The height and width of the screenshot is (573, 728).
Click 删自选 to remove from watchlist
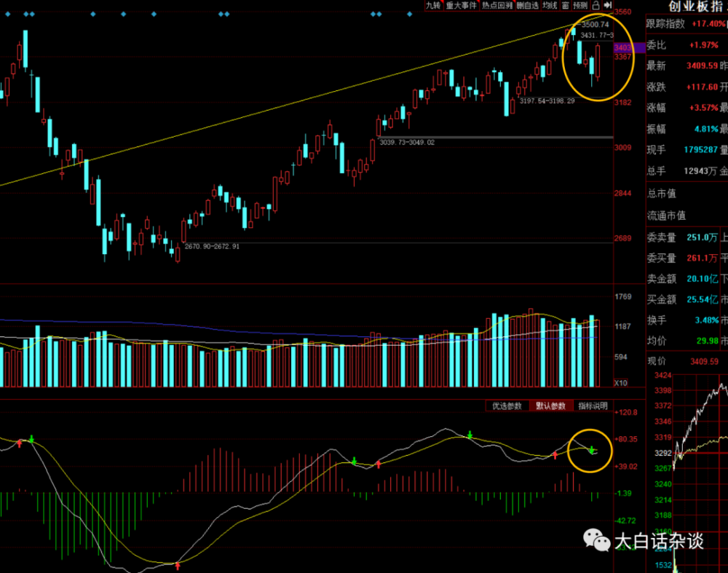point(528,5)
